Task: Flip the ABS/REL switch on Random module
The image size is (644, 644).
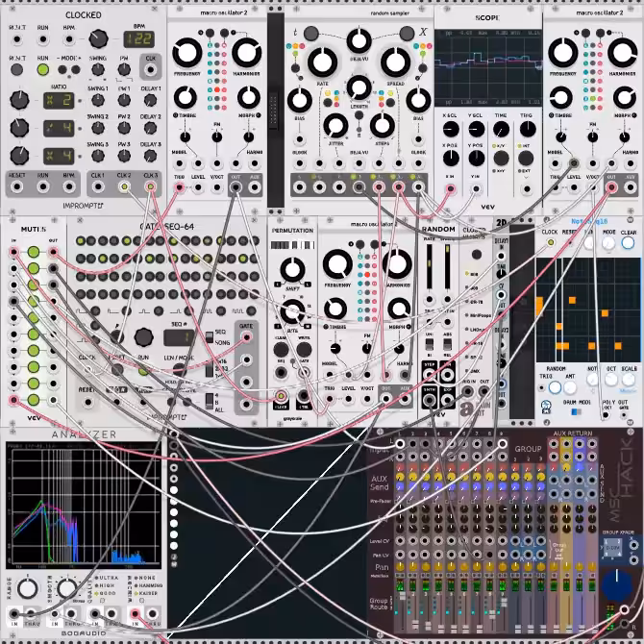Action: pyautogui.click(x=447, y=343)
